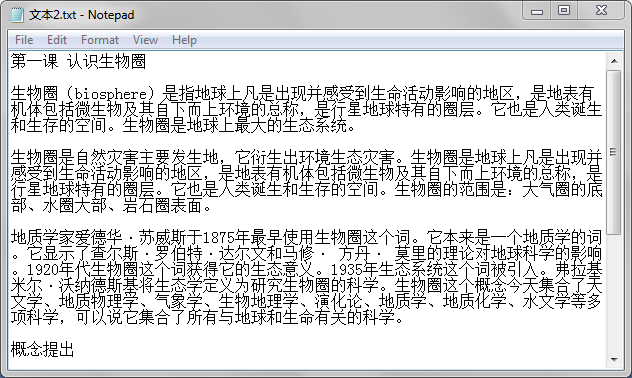The width and height of the screenshot is (632, 378).
Task: Click the text '1920年代生物圈' in the third paragraph
Action: click(82, 270)
